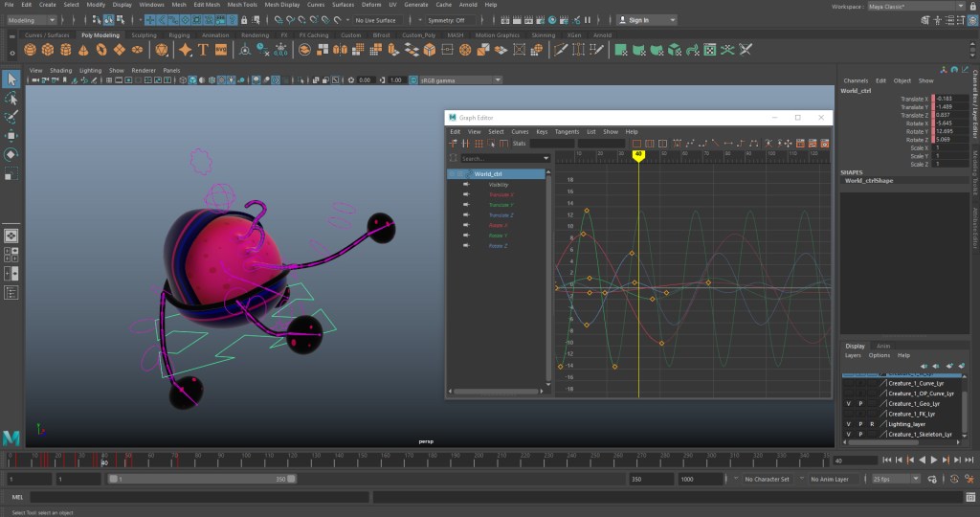The image size is (980, 517).
Task: Switch to the Rigging shelf tab
Action: [180, 35]
